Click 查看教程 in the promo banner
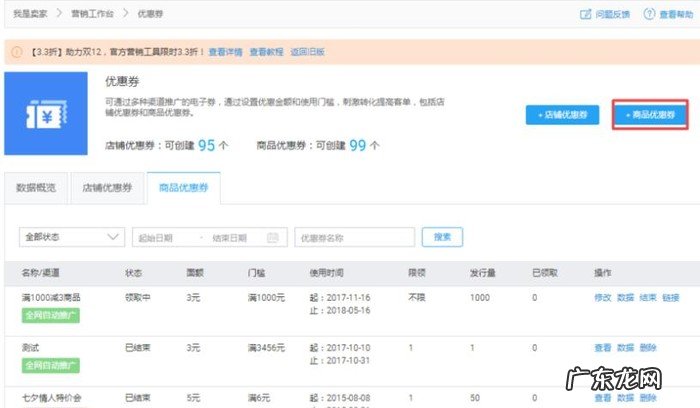The height and width of the screenshot is (408, 700). pos(267,52)
